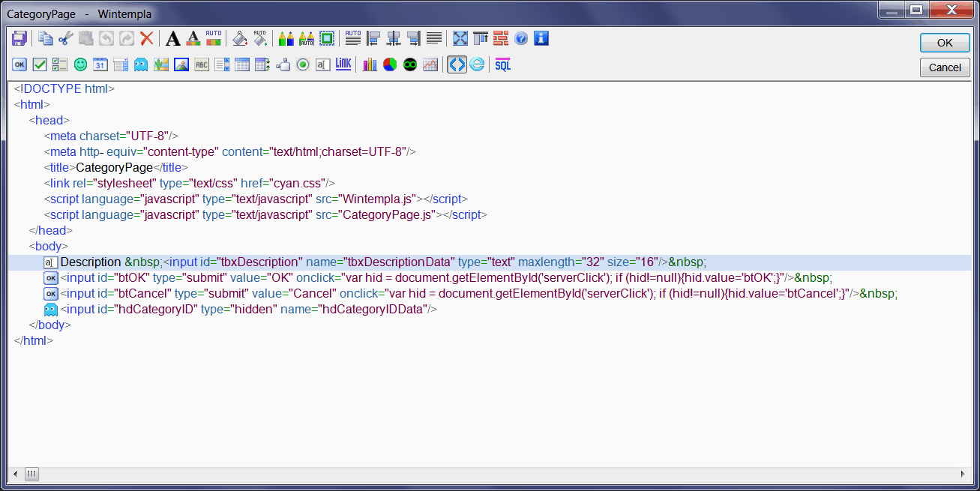
Task: Cut selection with the scissors icon
Action: point(66,38)
